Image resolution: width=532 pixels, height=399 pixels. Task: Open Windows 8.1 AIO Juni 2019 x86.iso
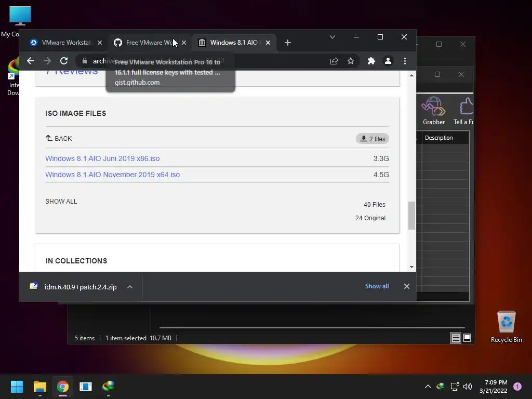[x=102, y=158]
